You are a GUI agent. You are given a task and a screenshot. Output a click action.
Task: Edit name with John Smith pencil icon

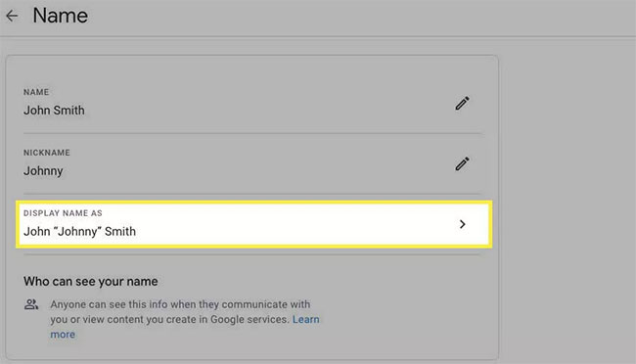pyautogui.click(x=462, y=104)
